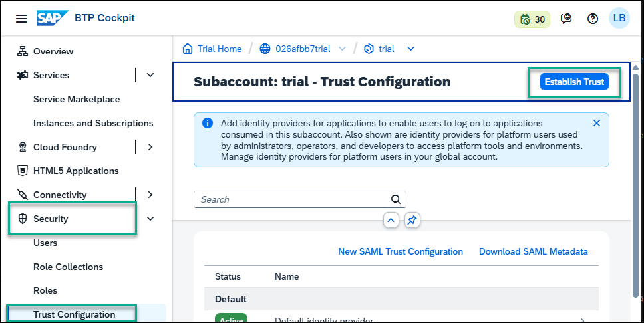The width and height of the screenshot is (644, 323).
Task: Open the trial subaccount breadcrumb dropdown
Action: [410, 49]
